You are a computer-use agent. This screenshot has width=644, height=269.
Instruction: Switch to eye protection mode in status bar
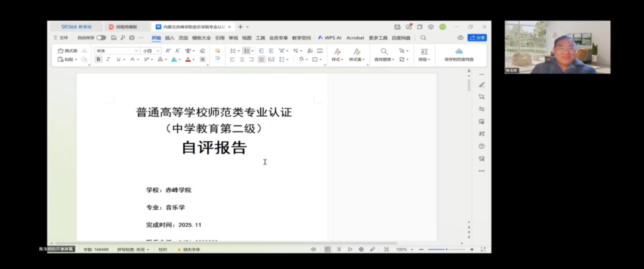[x=313, y=249]
